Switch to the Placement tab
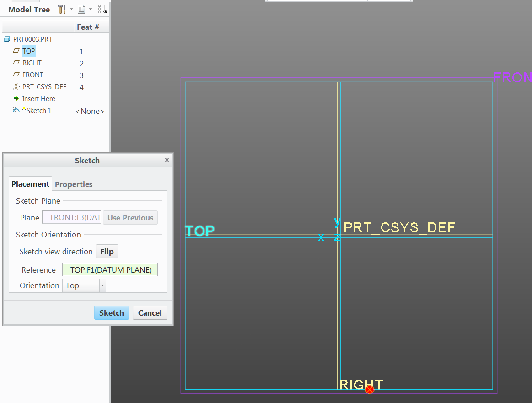 [30, 184]
